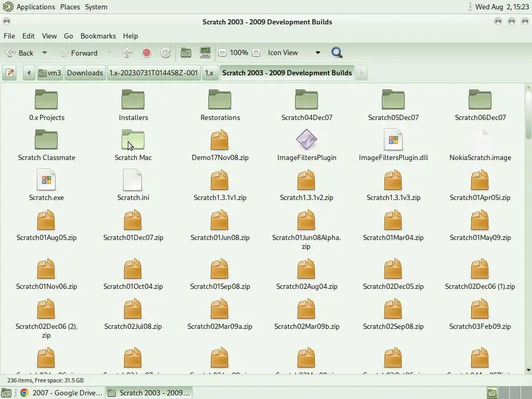Jump to vm3 home in path bar

pos(50,73)
